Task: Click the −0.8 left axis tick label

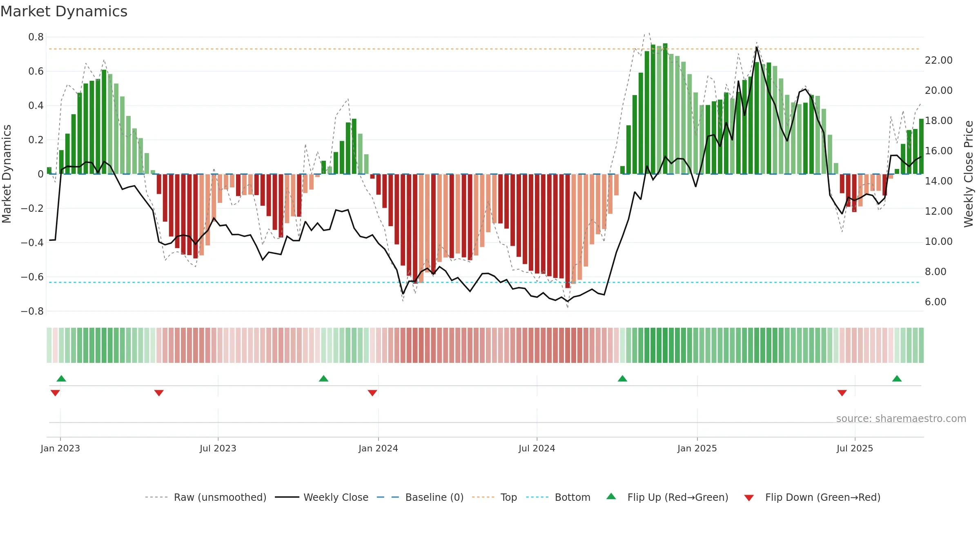Action: pos(32,311)
